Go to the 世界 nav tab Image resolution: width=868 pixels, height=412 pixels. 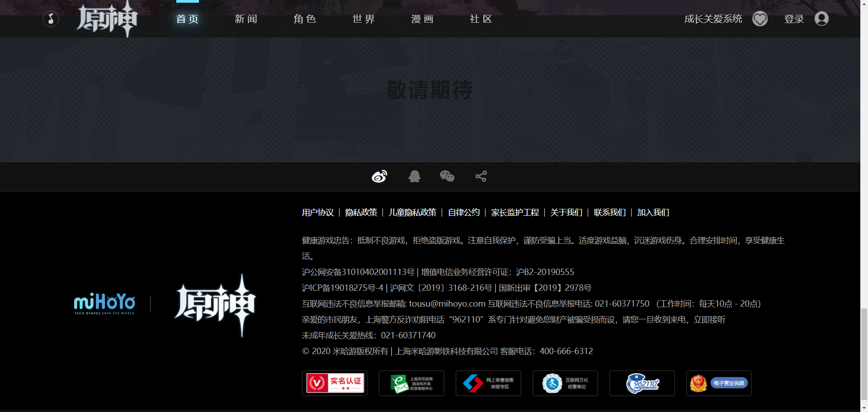[x=363, y=19]
